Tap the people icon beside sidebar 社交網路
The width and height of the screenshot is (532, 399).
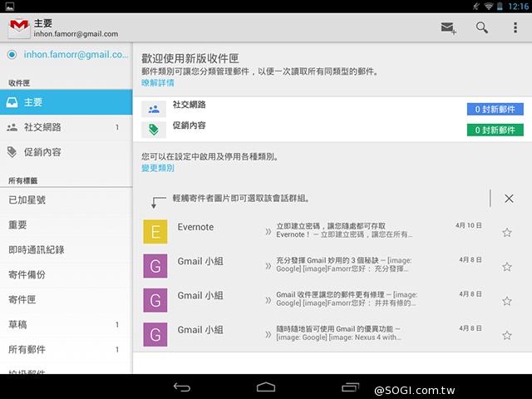pyautogui.click(x=12, y=127)
